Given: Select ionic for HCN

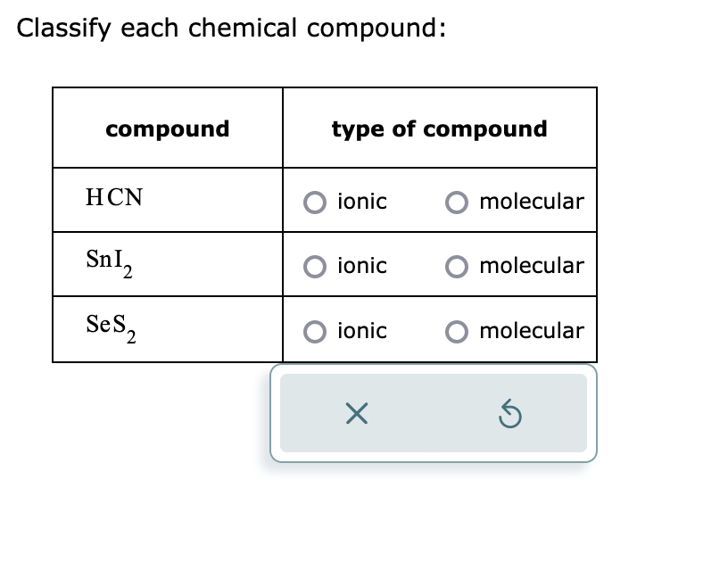Looking at the screenshot, I should [315, 203].
